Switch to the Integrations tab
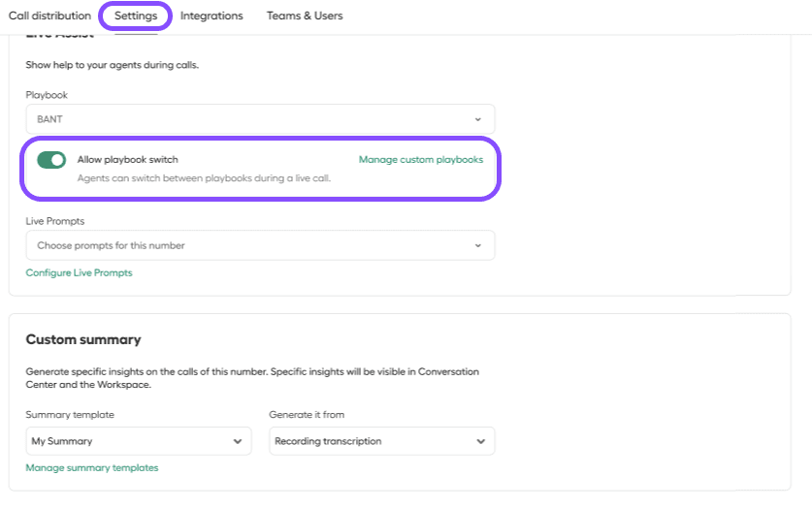Viewport: 812px width, 508px height. tap(211, 16)
